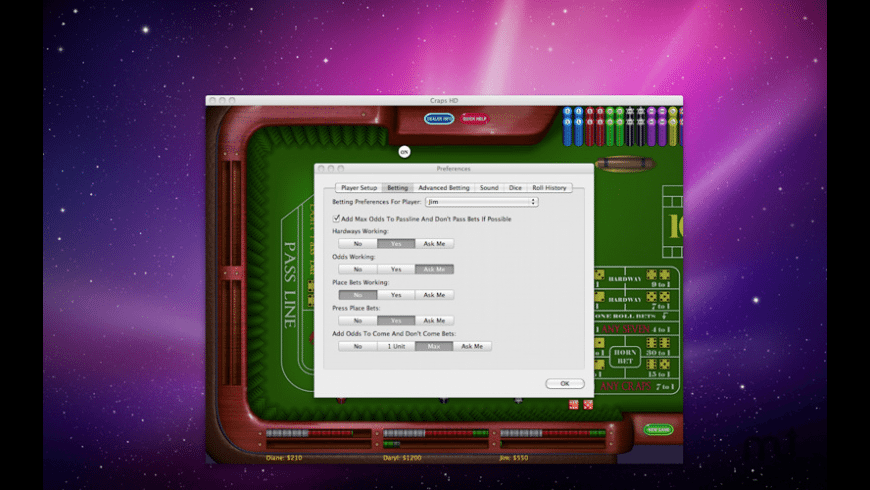Click Daryl's chip rail

(436, 438)
